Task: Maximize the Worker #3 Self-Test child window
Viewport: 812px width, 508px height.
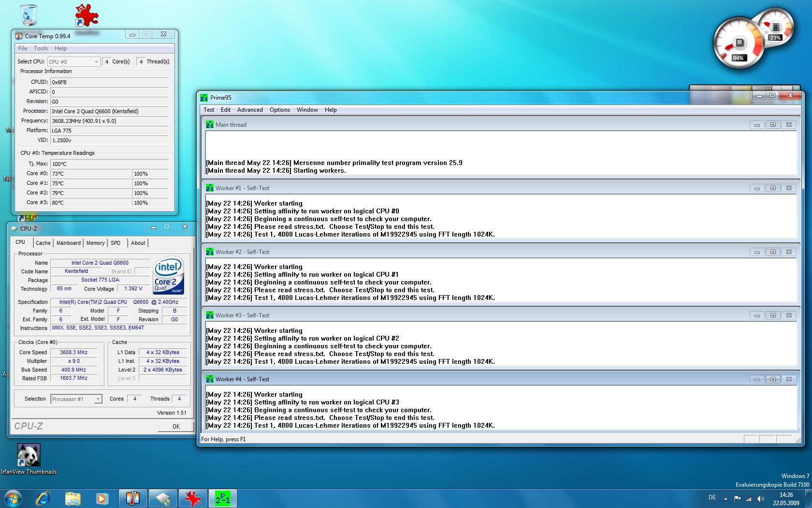Action: point(773,315)
